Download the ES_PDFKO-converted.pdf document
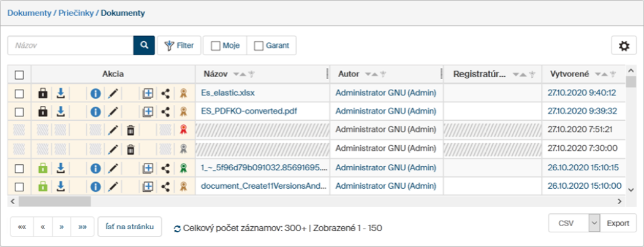The image size is (644, 247). 61,112
